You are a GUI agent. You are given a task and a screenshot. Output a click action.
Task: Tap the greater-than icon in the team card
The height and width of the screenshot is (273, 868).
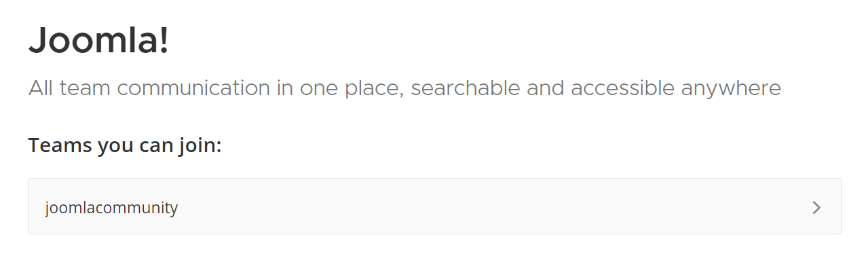816,208
